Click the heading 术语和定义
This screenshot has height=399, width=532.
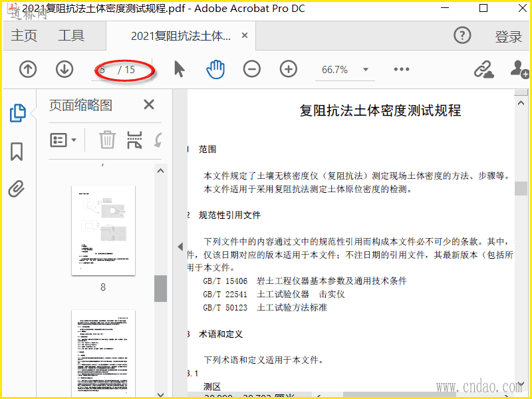pyautogui.click(x=221, y=334)
